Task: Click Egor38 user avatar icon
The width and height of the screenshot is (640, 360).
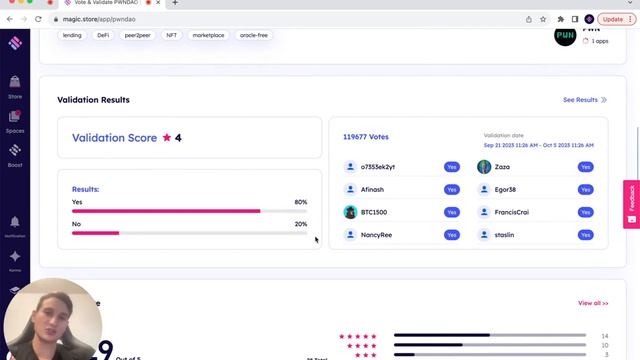Action: 484,189
